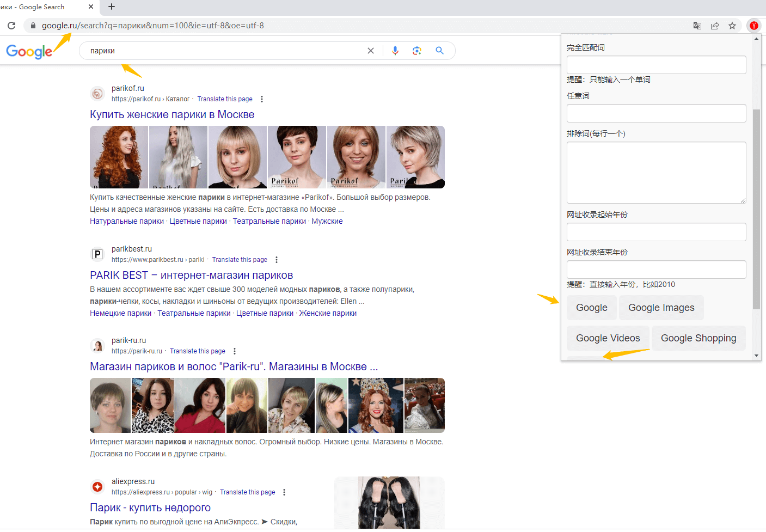Open a new browser tab with the plus icon
The image size is (766, 532).
click(112, 7)
